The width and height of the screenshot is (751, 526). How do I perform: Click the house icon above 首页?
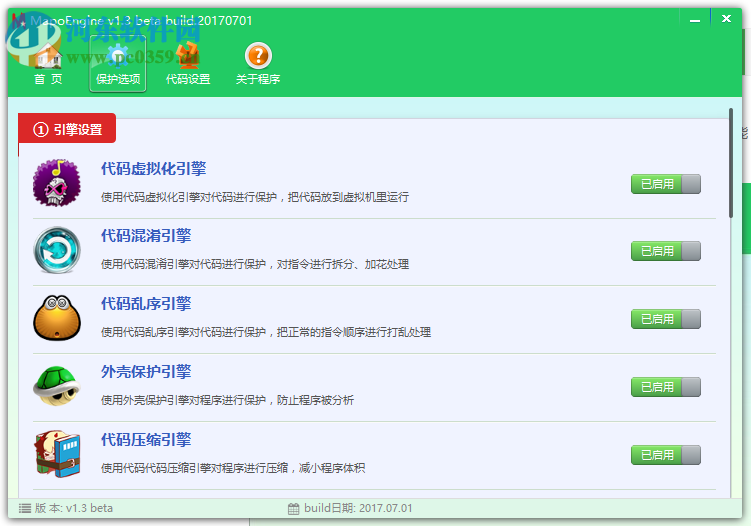[48, 56]
